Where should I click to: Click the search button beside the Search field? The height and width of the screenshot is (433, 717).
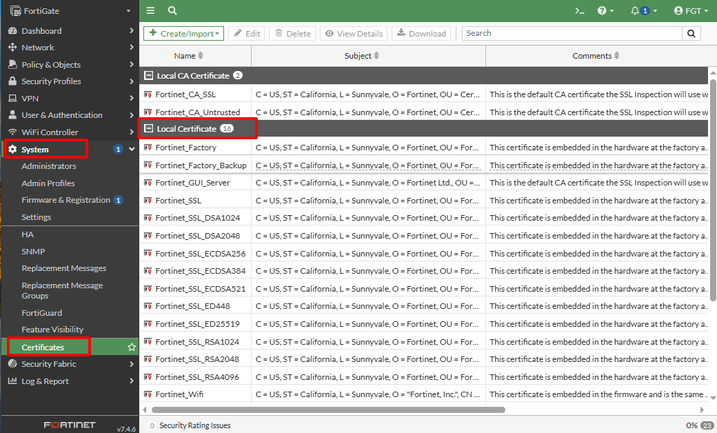pyautogui.click(x=691, y=33)
